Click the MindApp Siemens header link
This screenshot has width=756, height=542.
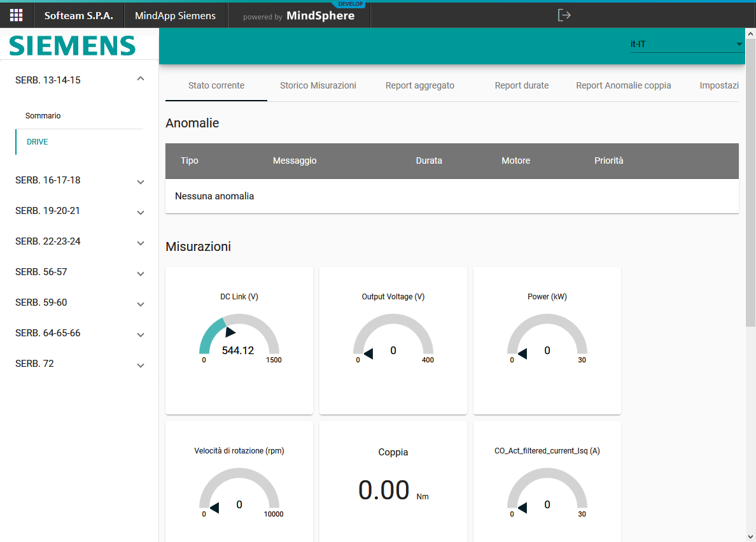175,15
